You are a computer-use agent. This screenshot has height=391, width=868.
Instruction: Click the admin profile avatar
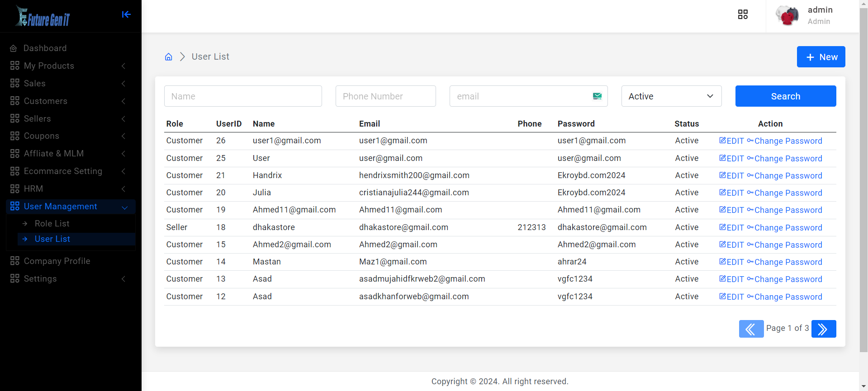click(x=787, y=16)
